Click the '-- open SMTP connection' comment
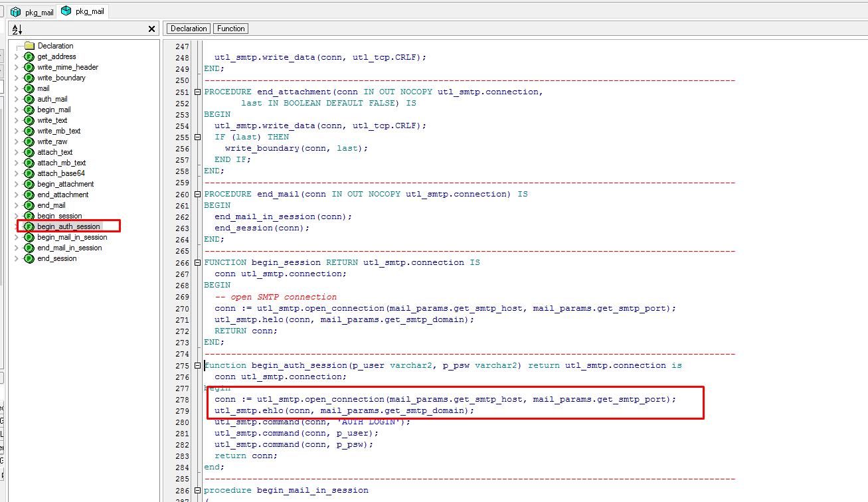 point(276,297)
